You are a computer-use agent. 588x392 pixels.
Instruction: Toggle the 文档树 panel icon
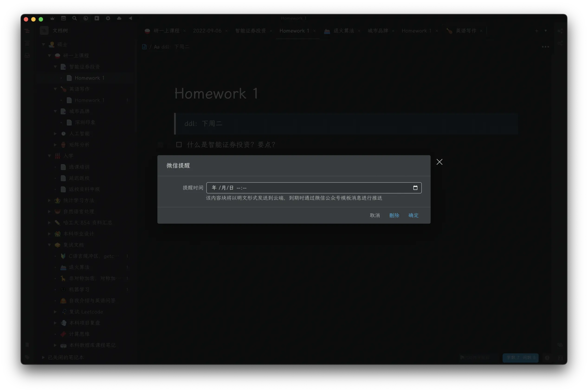tap(44, 30)
